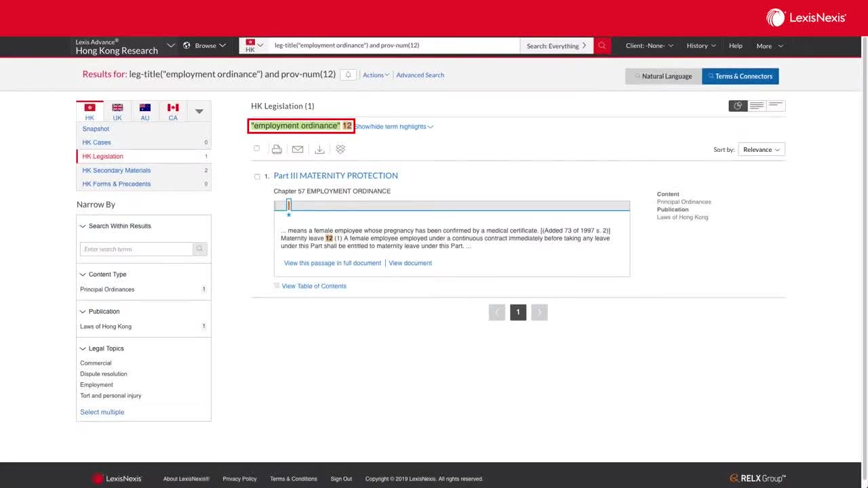The image size is (868, 488).
Task: Click the hit marker on document bar
Action: coord(289,205)
